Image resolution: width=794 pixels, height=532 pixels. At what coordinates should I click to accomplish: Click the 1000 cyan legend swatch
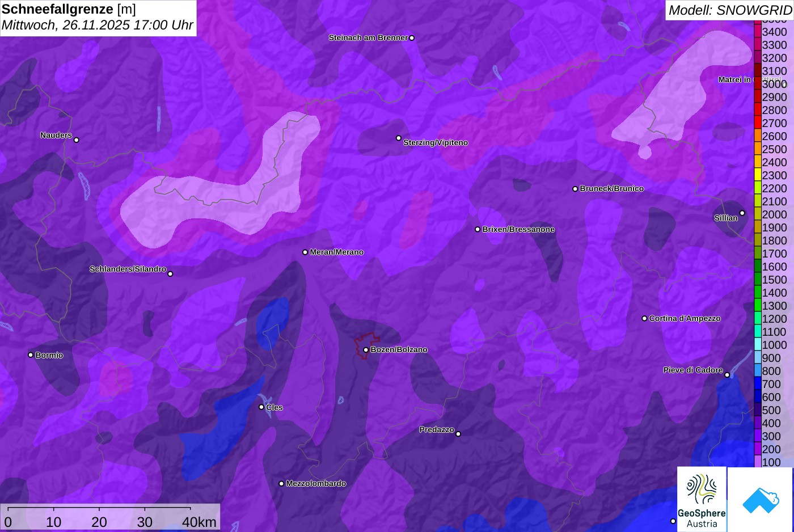point(757,345)
